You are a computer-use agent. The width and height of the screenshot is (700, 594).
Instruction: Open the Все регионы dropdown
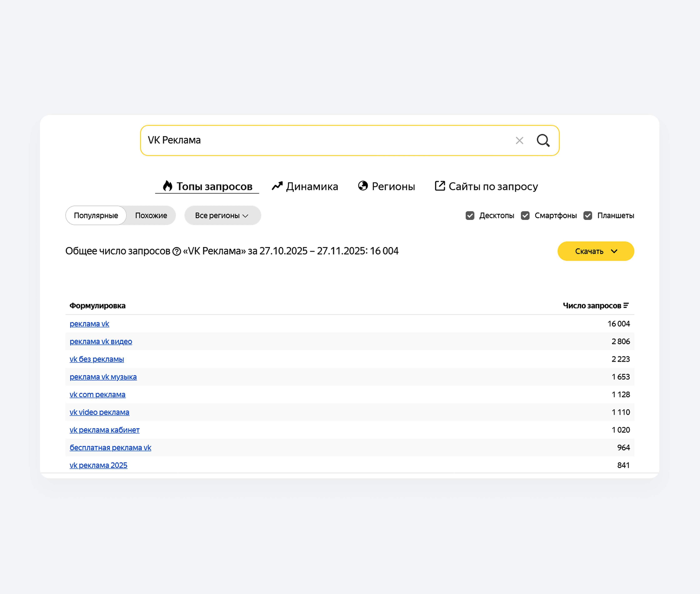[222, 216]
